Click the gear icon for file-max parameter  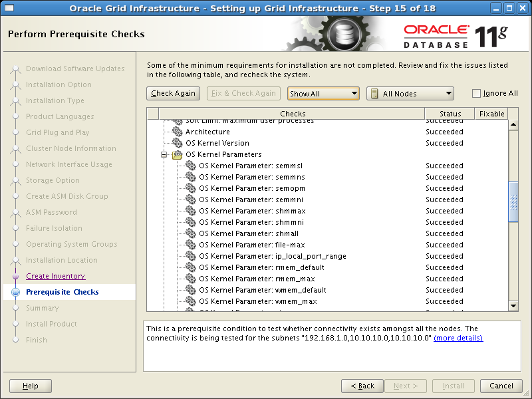coord(191,245)
